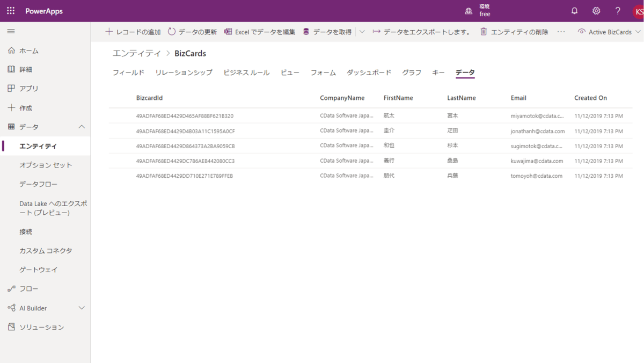Collapse the left navigation hamburger menu
The height and width of the screenshot is (363, 644).
[x=11, y=32]
